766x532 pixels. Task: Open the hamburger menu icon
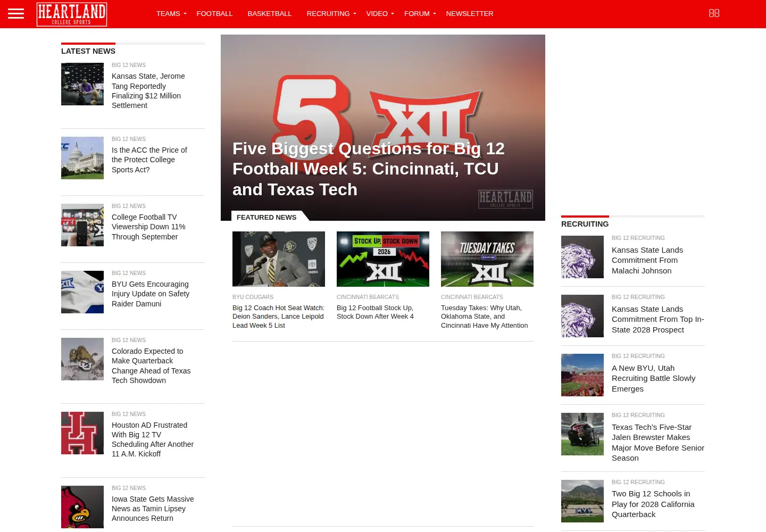click(16, 14)
